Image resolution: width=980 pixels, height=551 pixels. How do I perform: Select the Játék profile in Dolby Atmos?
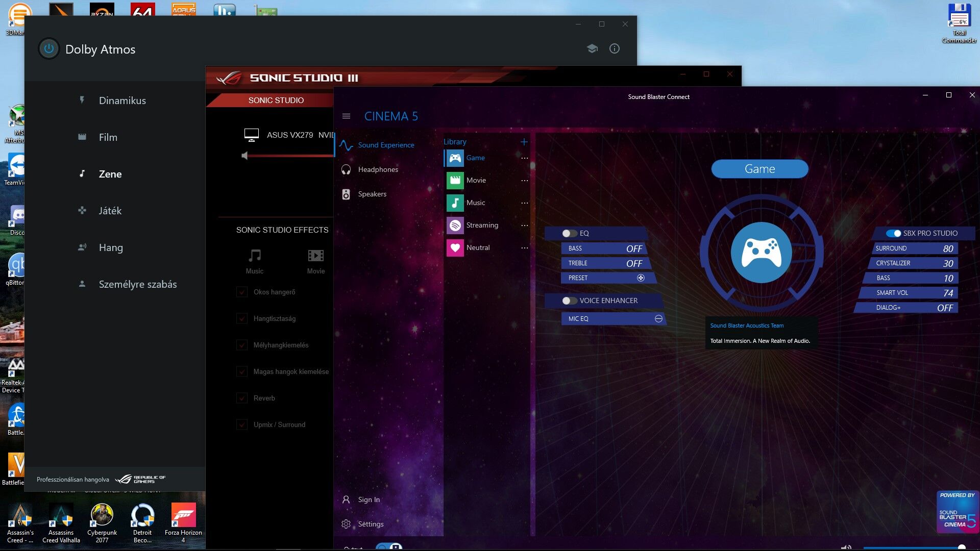[110, 211]
